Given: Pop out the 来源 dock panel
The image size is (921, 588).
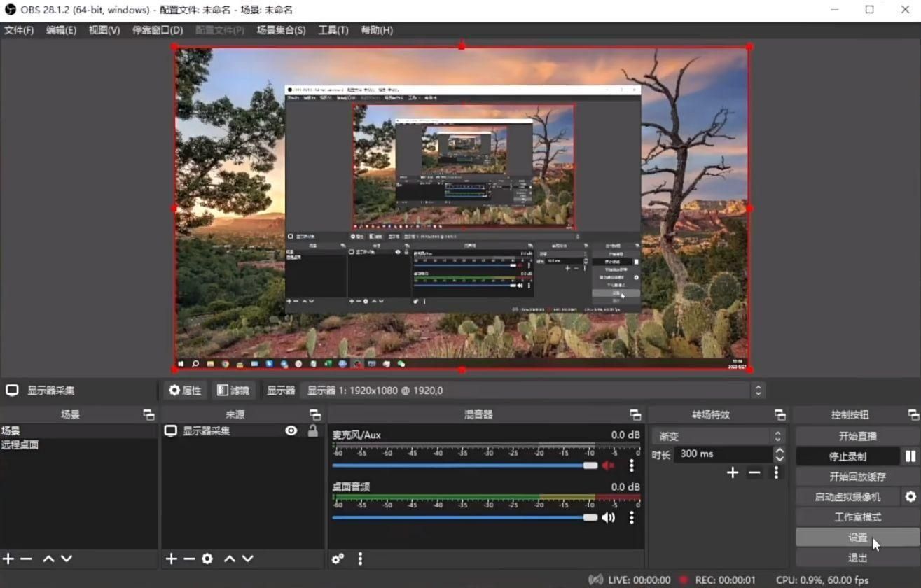Looking at the screenshot, I should point(314,415).
